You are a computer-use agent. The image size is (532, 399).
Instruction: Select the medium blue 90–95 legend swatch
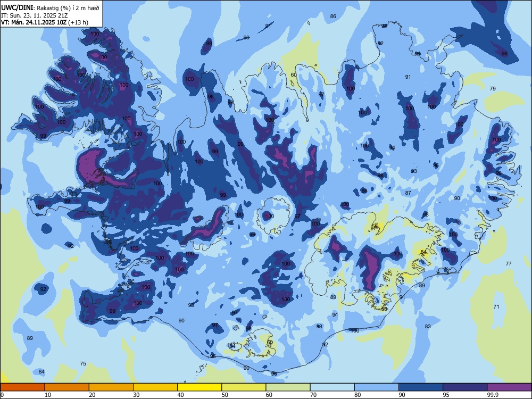point(421,387)
